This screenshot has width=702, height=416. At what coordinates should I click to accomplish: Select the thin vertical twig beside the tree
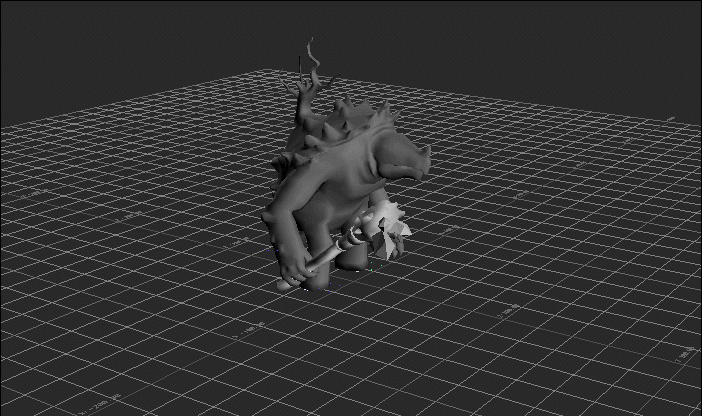[297, 68]
